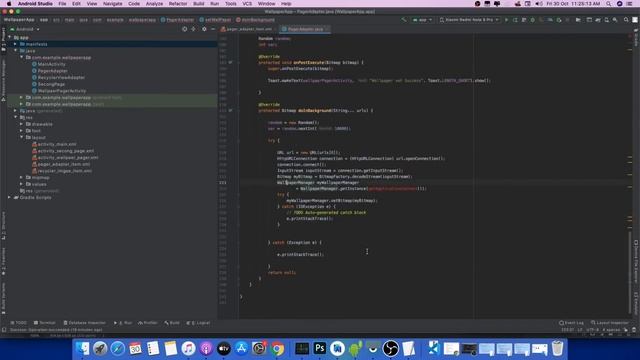Open the Terminal tool window
640x360 pixels.
click(x=44, y=323)
